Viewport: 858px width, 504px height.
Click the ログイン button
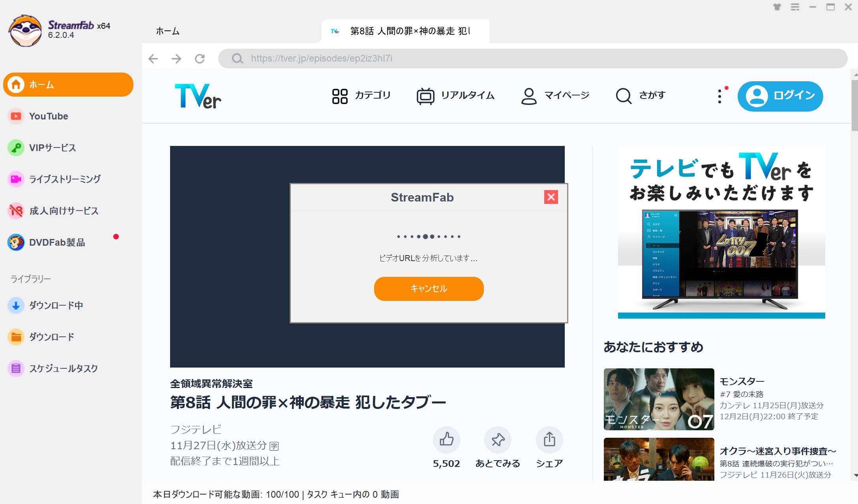tap(780, 96)
